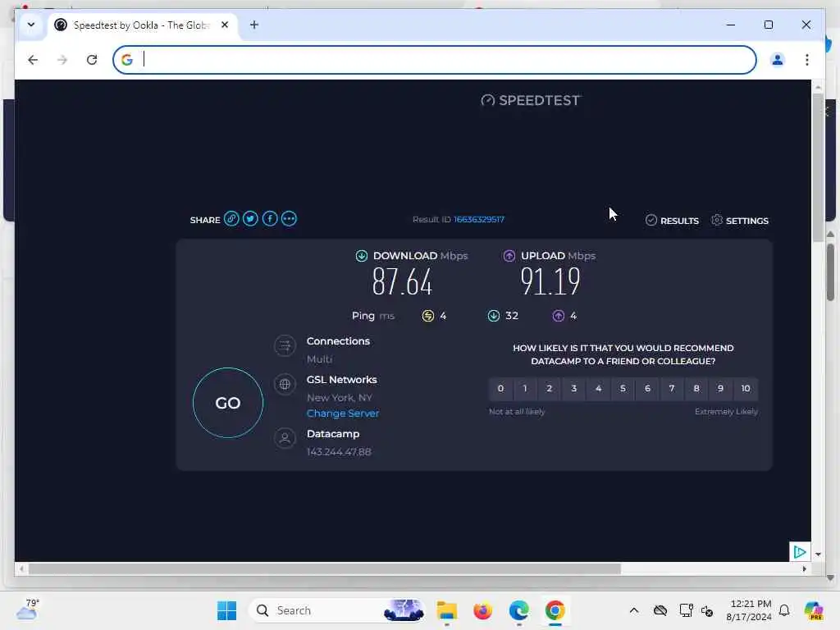This screenshot has height=630, width=840.
Task: Focus the Chrome address bar
Action: pos(435,59)
